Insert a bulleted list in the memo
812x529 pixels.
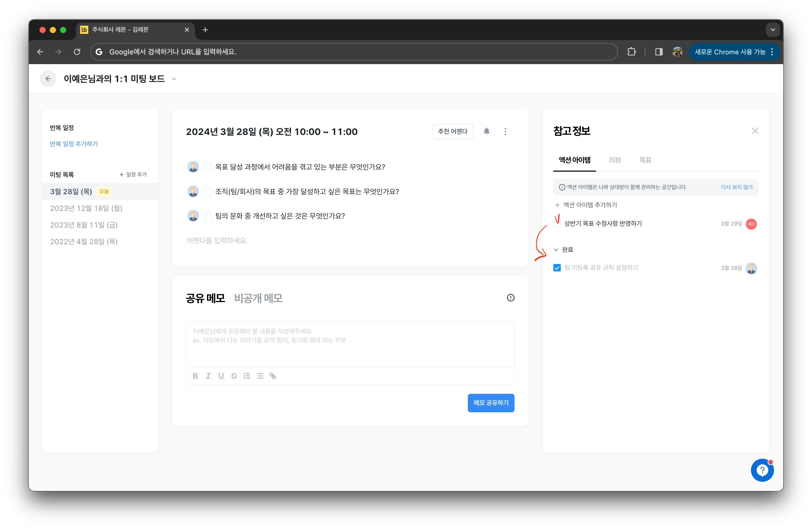point(260,376)
